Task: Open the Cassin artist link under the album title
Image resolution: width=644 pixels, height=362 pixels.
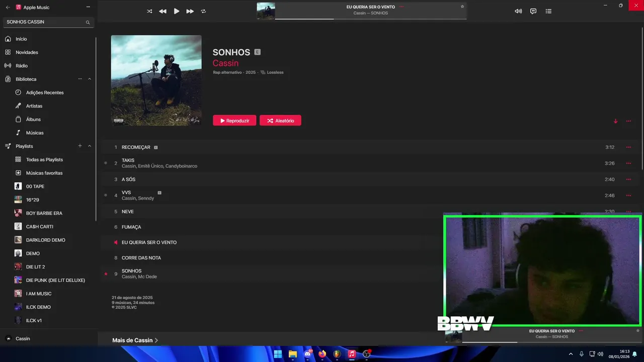Action: 225,63
